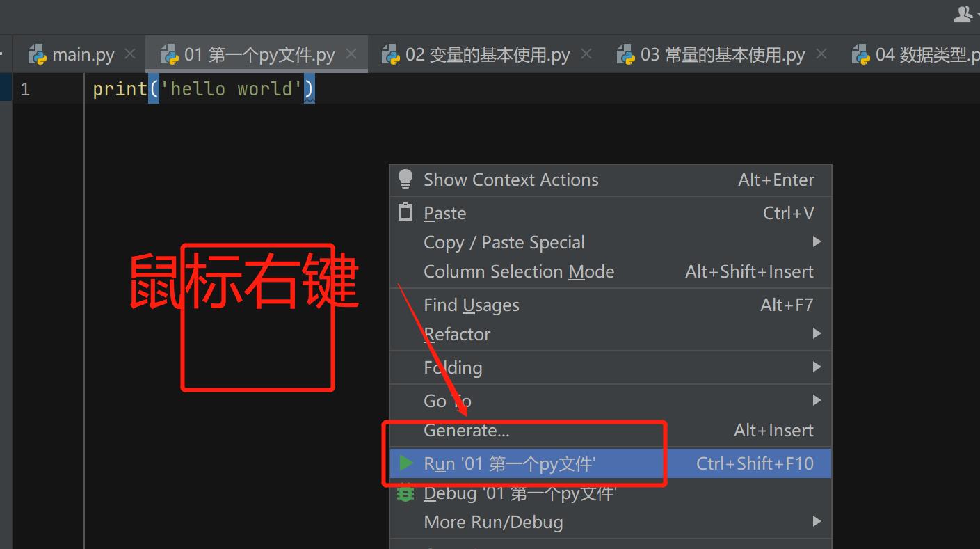Expand the Refactor submenu
The image size is (980, 549).
tap(610, 334)
